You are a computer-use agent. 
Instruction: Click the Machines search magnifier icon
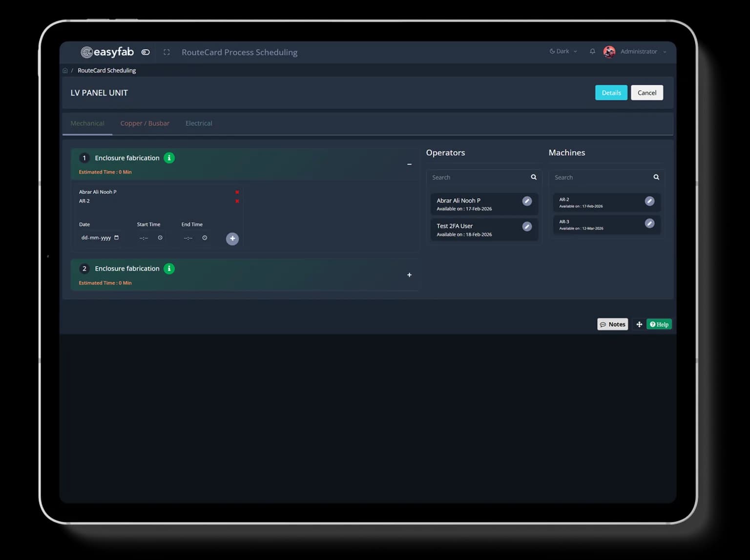[x=656, y=177]
